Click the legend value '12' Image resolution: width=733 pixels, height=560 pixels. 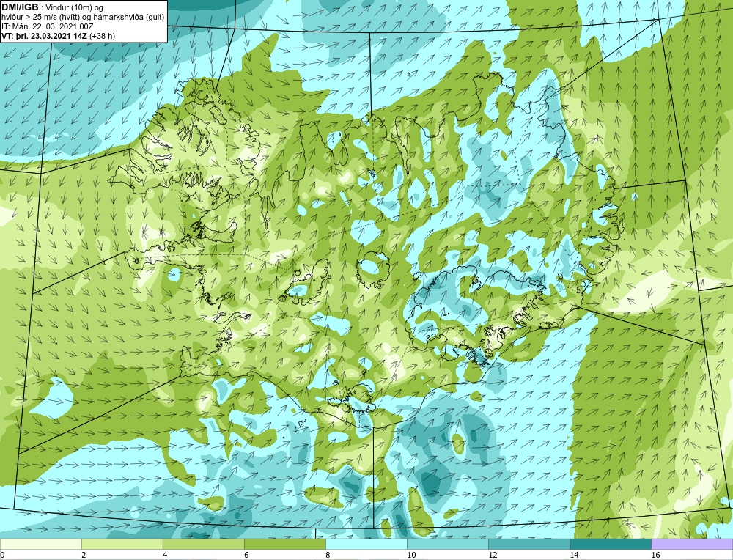tap(493, 555)
